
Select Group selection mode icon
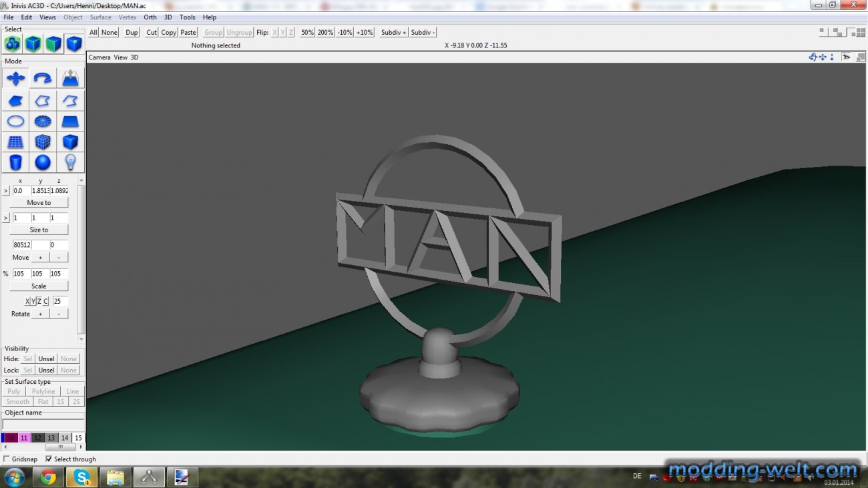(x=12, y=44)
